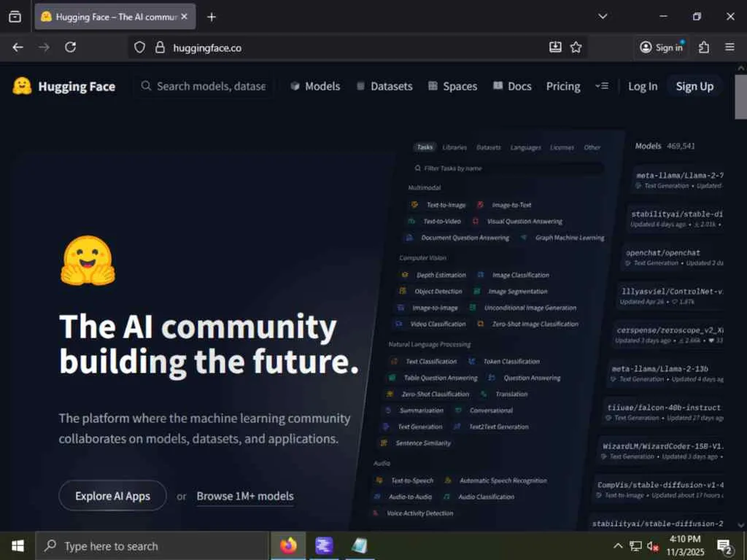Click the tiiuae/falcon-40b-instruct model card

click(x=664, y=412)
